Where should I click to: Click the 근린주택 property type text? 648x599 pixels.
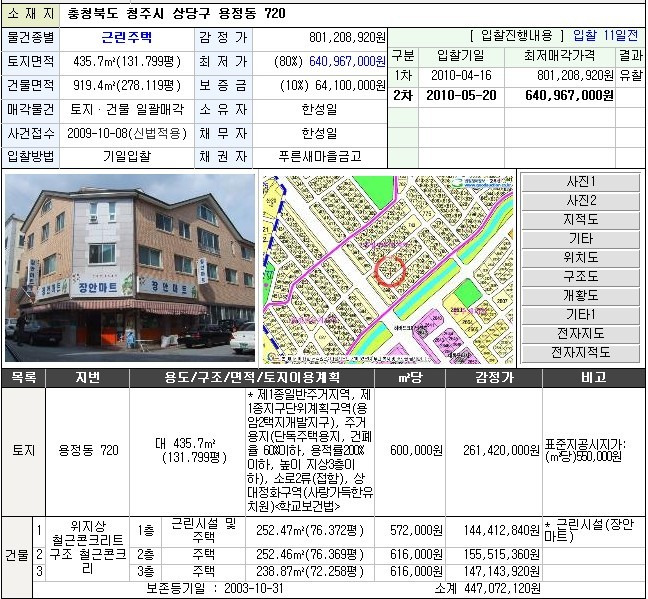tap(126, 38)
